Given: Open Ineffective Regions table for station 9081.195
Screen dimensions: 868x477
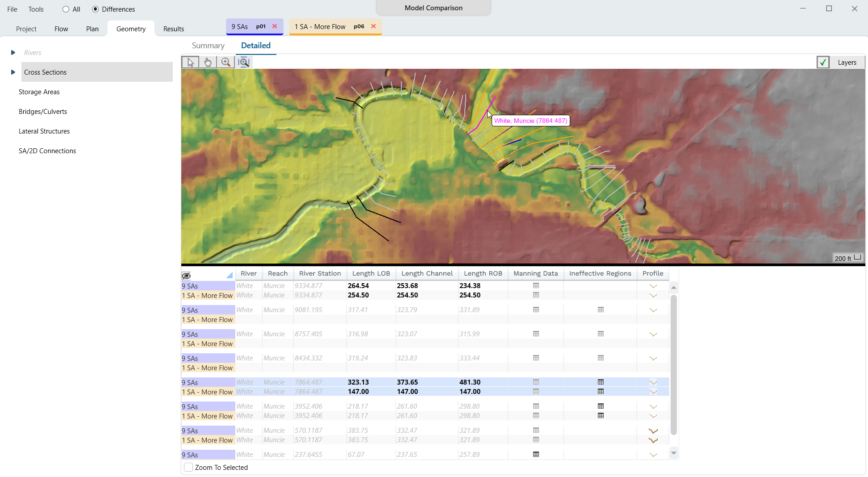Looking at the screenshot, I should (x=601, y=310).
